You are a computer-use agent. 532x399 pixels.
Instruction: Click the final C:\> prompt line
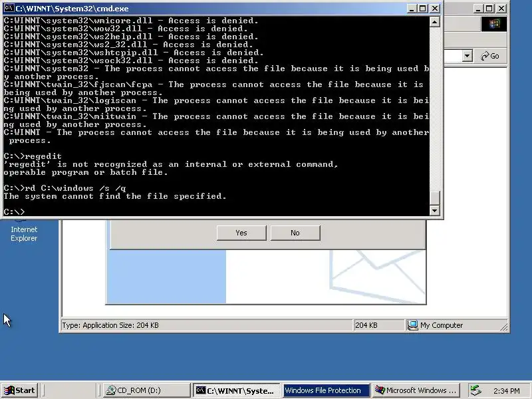point(14,212)
